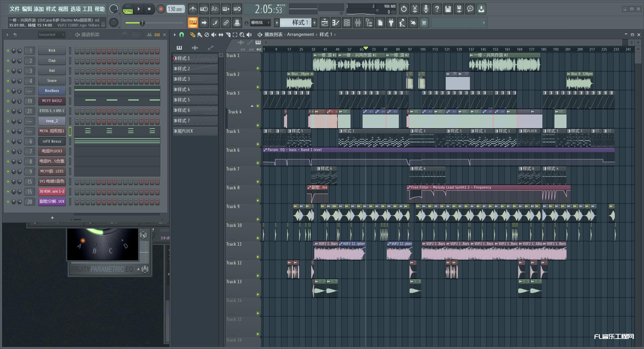Image resolution: width=644 pixels, height=349 pixels.
Task: Toggle wait for input before recording
Action: click(x=204, y=9)
